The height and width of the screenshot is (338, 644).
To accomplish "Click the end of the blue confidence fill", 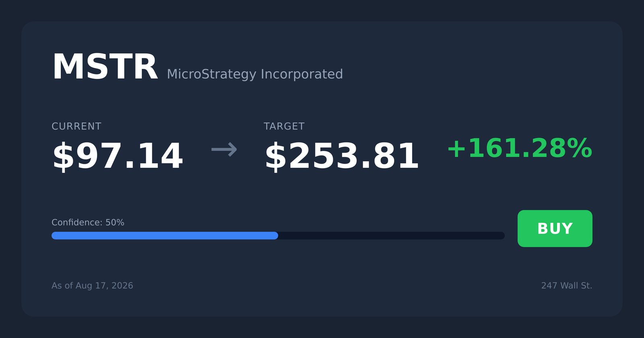I will 276,235.
